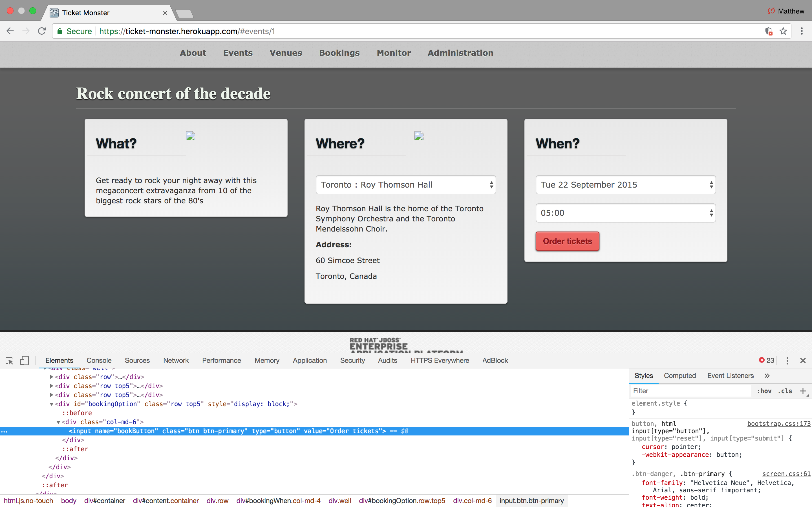Bookmark page with the star icon
This screenshot has height=507, width=812.
tap(783, 31)
